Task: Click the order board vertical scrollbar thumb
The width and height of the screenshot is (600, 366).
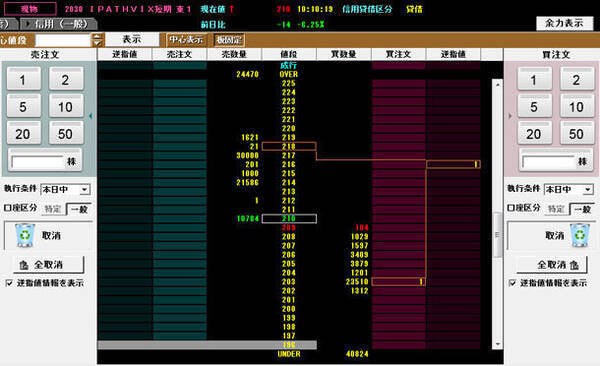Action: (497, 235)
